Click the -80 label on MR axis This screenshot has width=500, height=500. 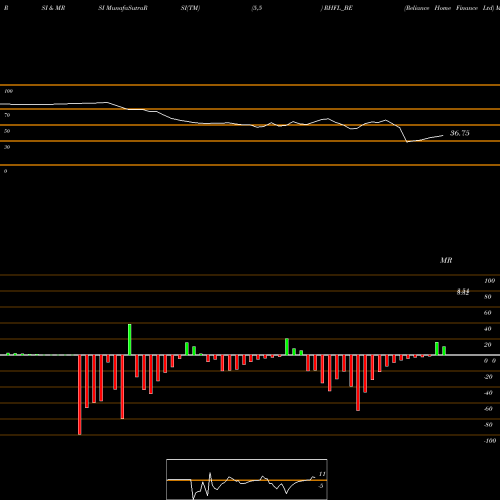488,425
